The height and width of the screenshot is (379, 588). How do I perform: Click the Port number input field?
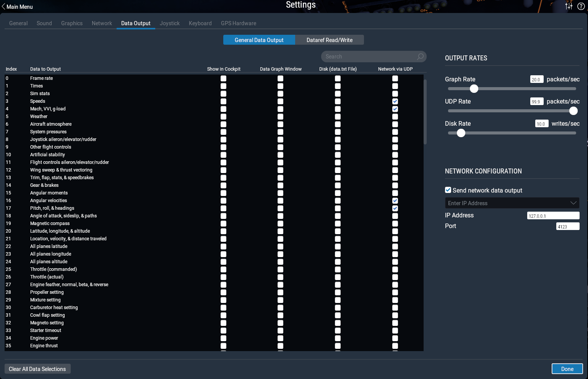tap(567, 227)
